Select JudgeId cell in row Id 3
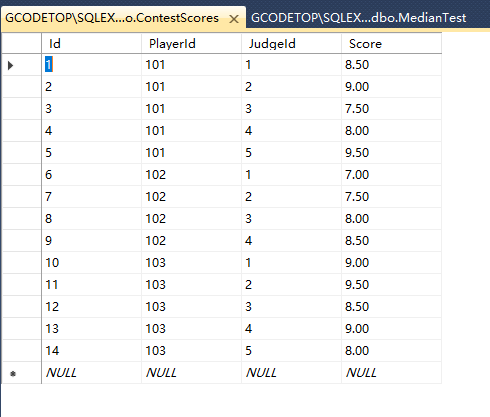The height and width of the screenshot is (417, 490). [x=292, y=109]
